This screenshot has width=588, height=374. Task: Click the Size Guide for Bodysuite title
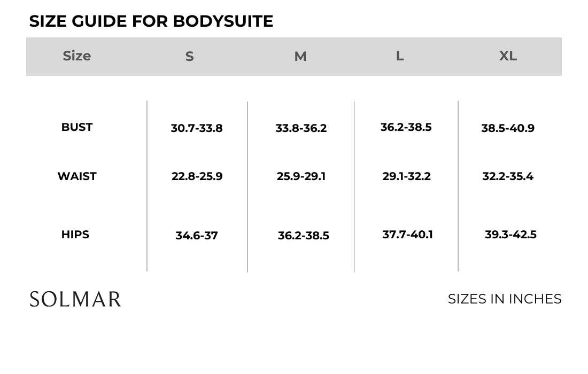[151, 21]
